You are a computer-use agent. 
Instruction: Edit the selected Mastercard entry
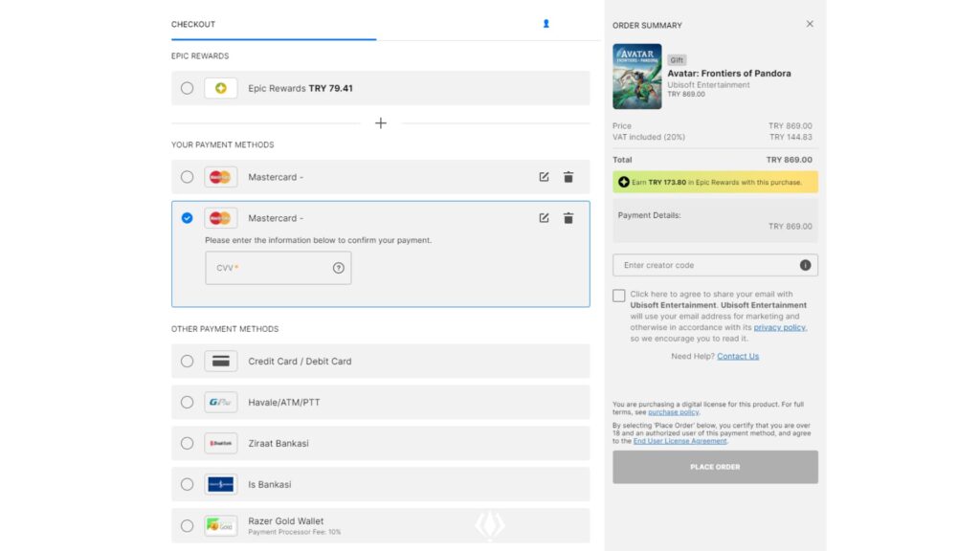click(x=544, y=218)
